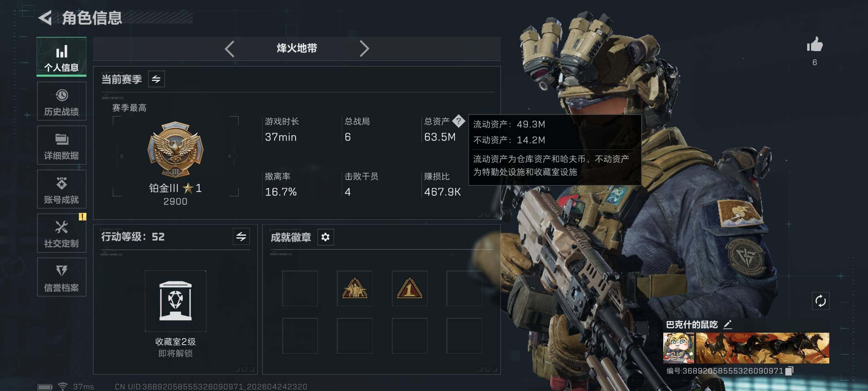Toggle the 当前赛季 season switch button
Image resolution: width=868 pixels, height=391 pixels.
tap(156, 79)
